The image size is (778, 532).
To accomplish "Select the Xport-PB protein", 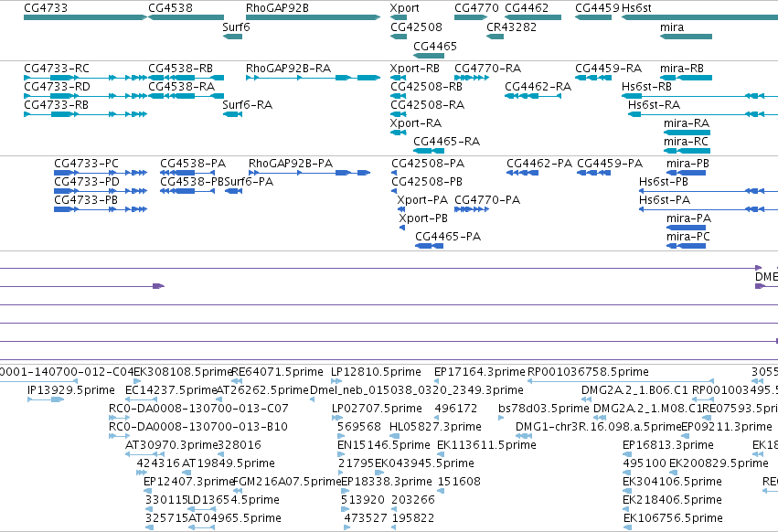I will [402, 228].
